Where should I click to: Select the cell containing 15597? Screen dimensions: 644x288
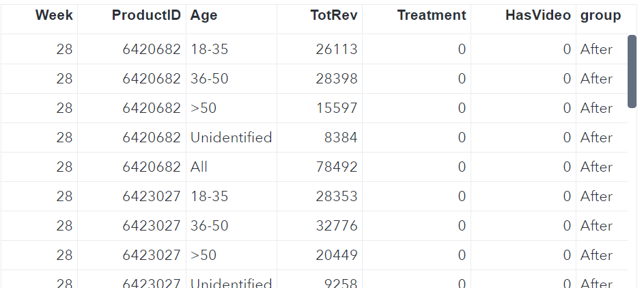pos(336,108)
